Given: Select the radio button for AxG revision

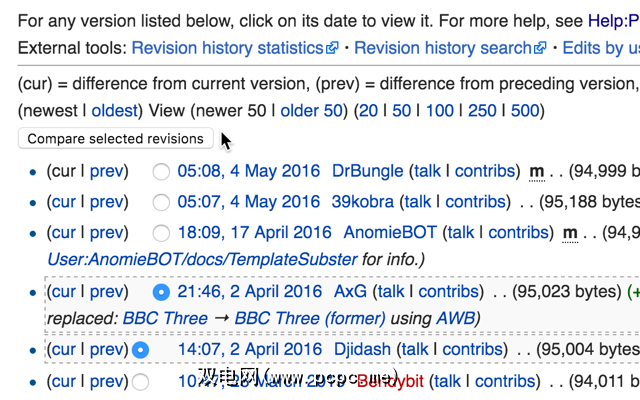Looking at the screenshot, I should pyautogui.click(x=161, y=292).
